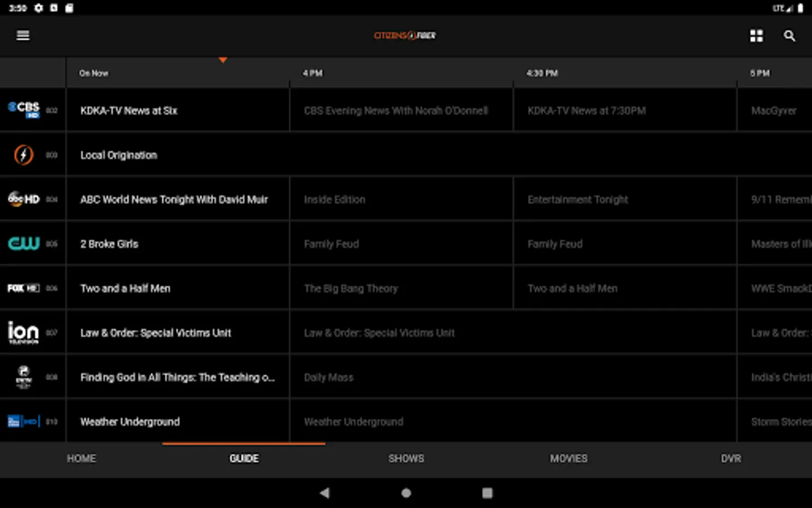Open Law & Order: SVU on now
812x508 pixels.
pos(178,332)
